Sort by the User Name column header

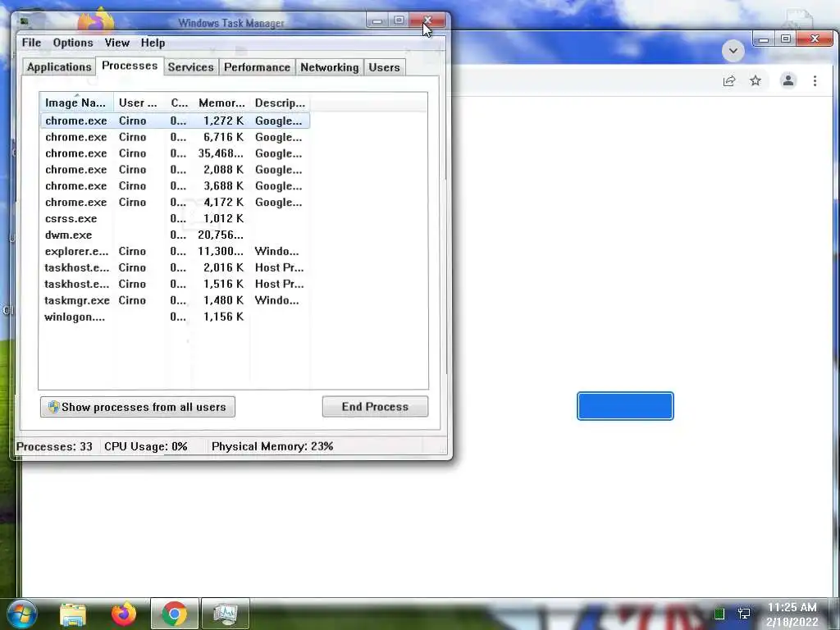tap(138, 103)
